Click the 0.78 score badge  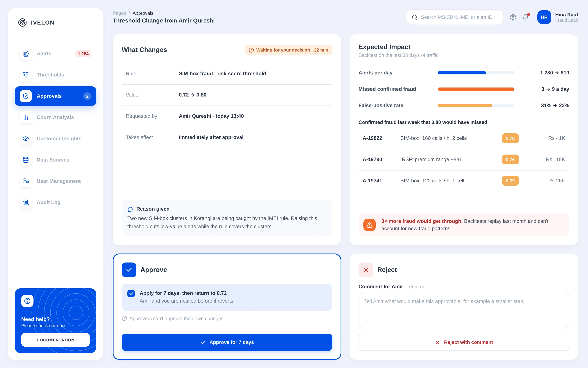click(510, 138)
